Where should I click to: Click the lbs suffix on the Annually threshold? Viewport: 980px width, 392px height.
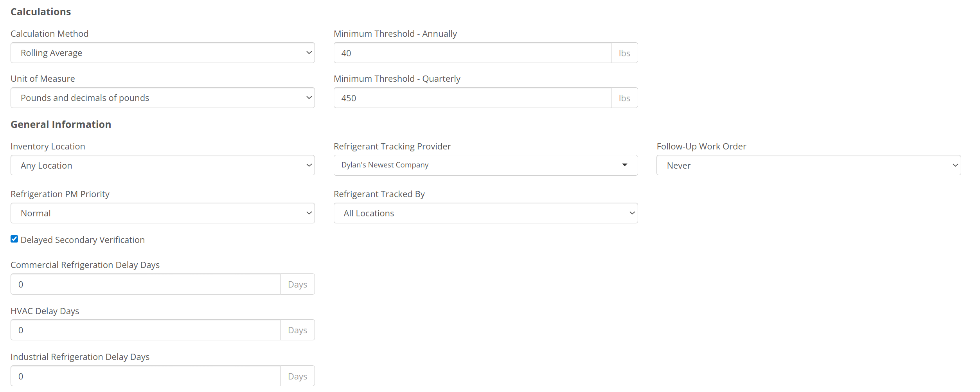pyautogui.click(x=624, y=53)
